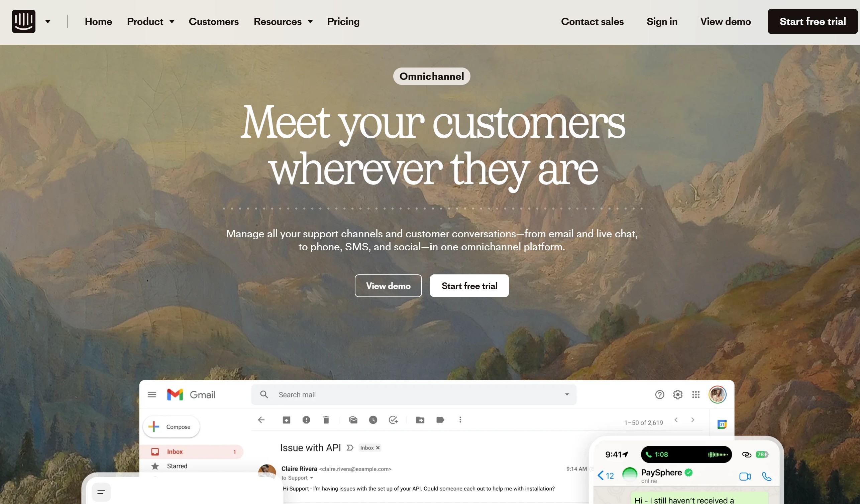Viewport: 860px width, 504px height.
Task: Click the snooze clock icon
Action: pyautogui.click(x=373, y=420)
